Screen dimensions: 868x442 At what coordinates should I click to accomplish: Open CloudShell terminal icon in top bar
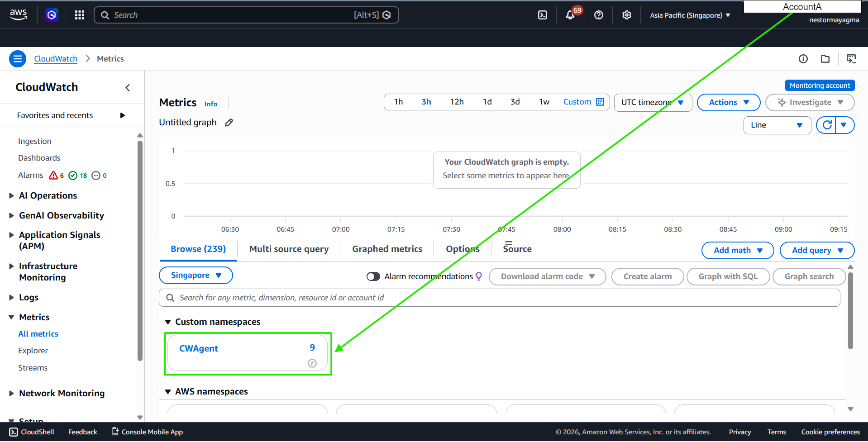point(543,15)
